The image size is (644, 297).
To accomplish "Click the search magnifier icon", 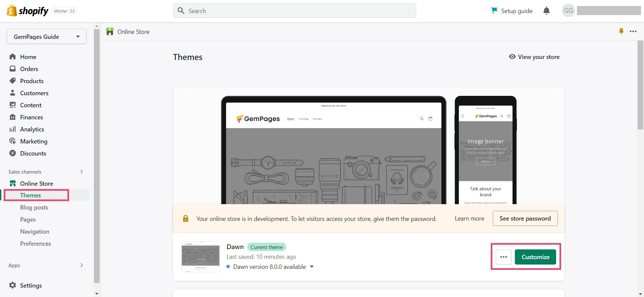I will pos(181,11).
